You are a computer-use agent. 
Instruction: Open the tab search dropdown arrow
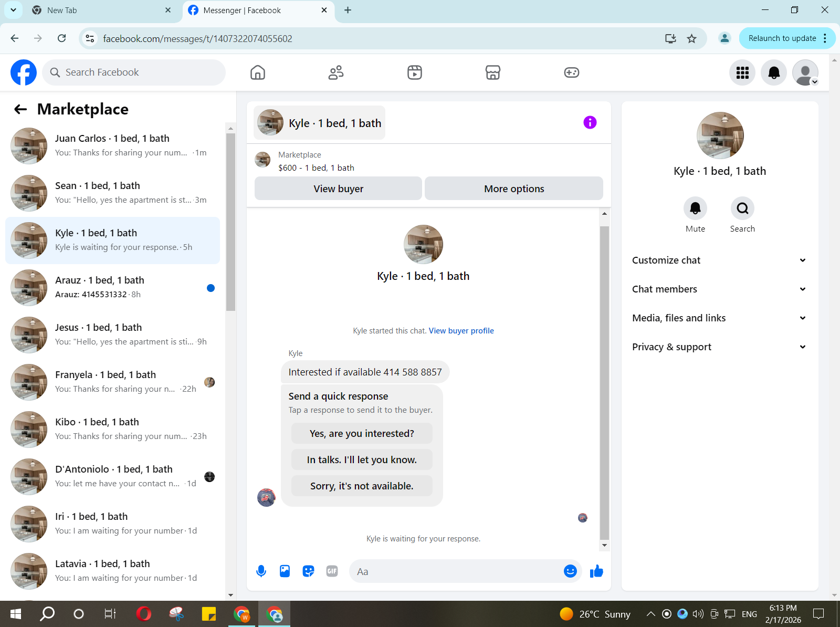[x=13, y=10]
